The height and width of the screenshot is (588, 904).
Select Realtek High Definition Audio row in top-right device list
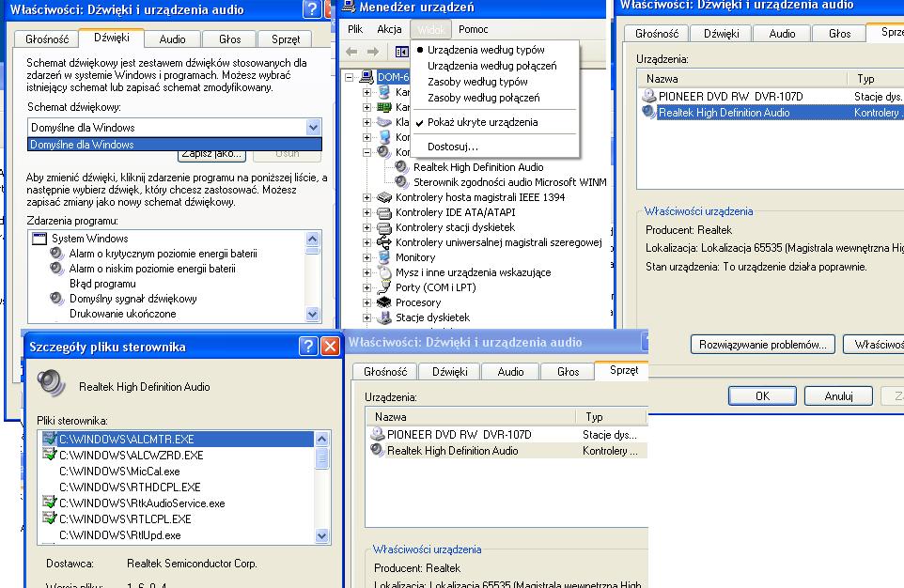coord(772,113)
